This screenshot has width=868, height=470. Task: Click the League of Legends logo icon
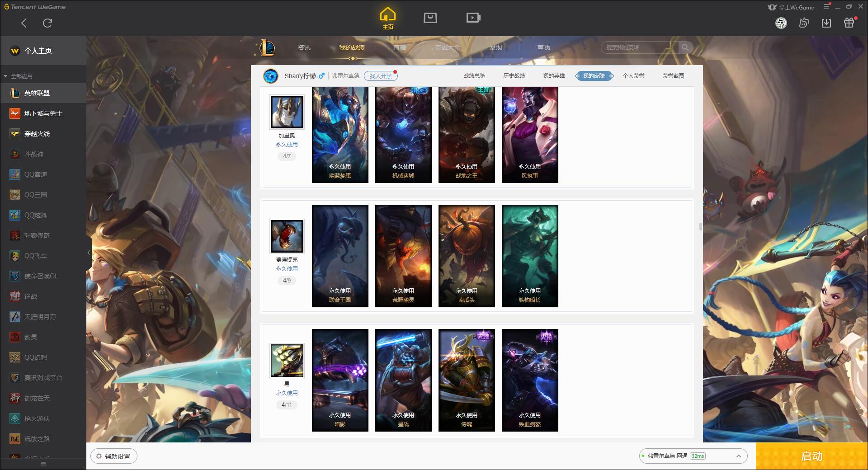tap(267, 47)
